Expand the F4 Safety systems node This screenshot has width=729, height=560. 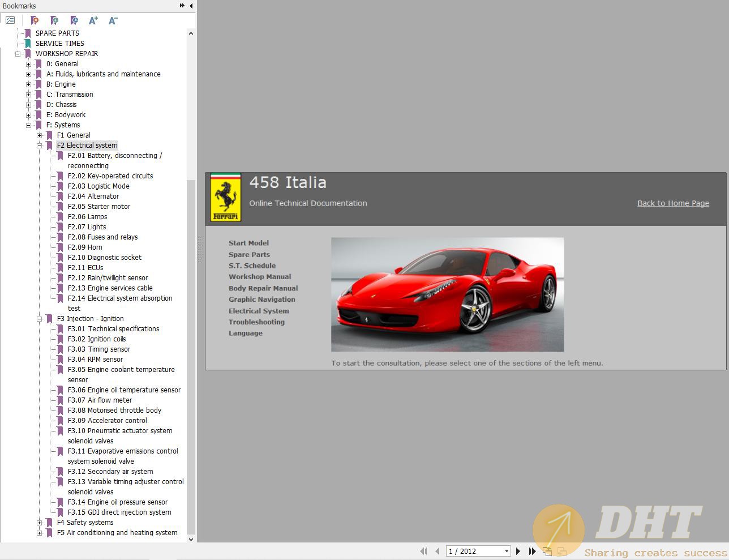39,523
